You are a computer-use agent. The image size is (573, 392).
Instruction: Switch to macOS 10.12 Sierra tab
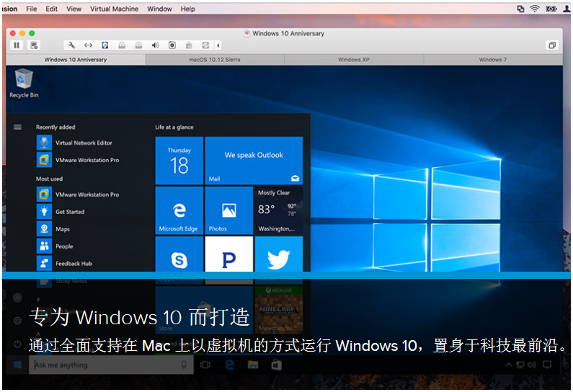215,60
